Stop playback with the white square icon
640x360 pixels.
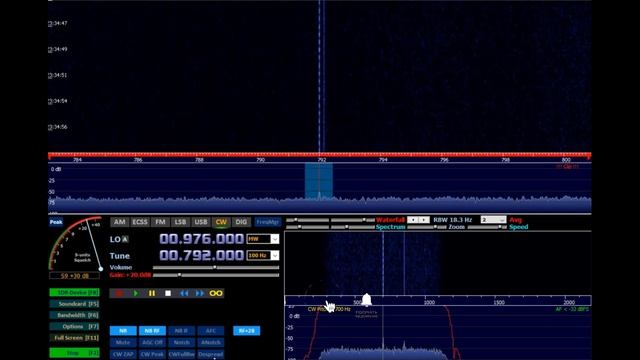(x=168, y=293)
